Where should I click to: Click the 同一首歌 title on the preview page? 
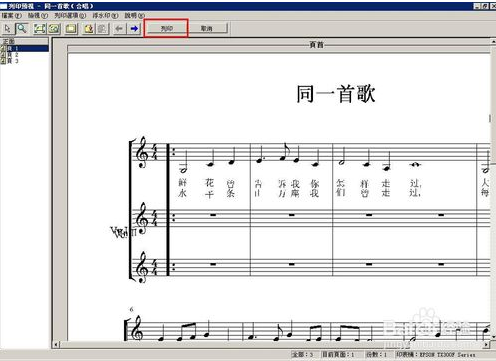[336, 94]
